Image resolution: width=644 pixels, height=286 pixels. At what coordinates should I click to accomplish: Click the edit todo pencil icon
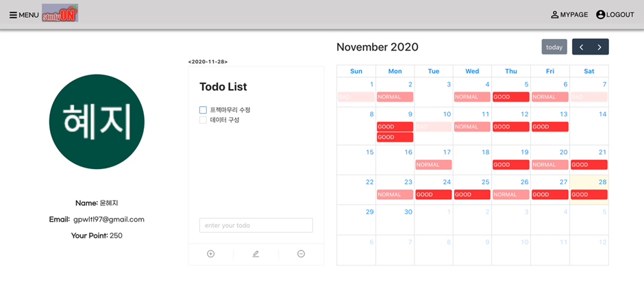coord(256,254)
